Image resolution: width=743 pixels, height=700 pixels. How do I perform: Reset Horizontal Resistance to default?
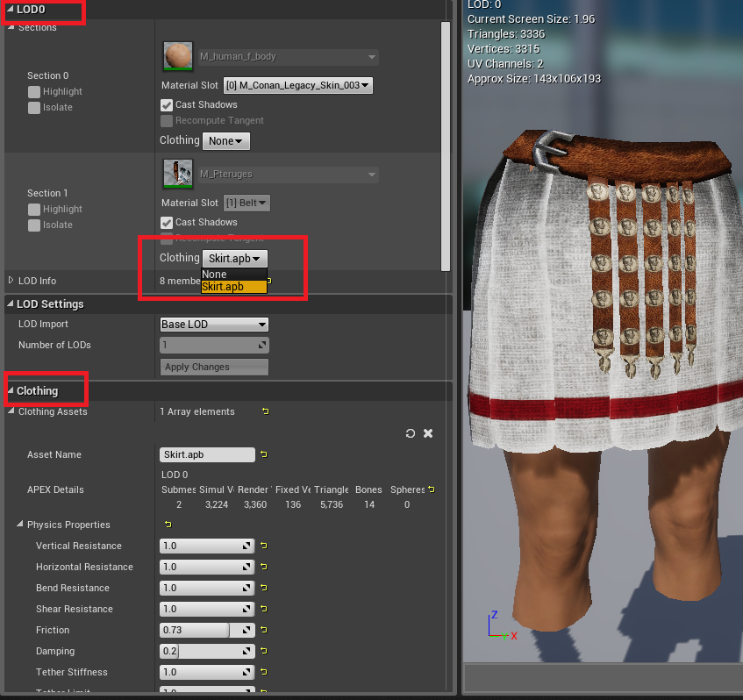pos(264,567)
